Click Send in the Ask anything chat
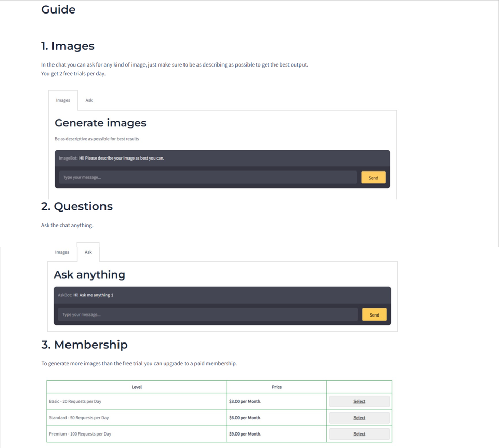499x448 pixels. tap(374, 314)
